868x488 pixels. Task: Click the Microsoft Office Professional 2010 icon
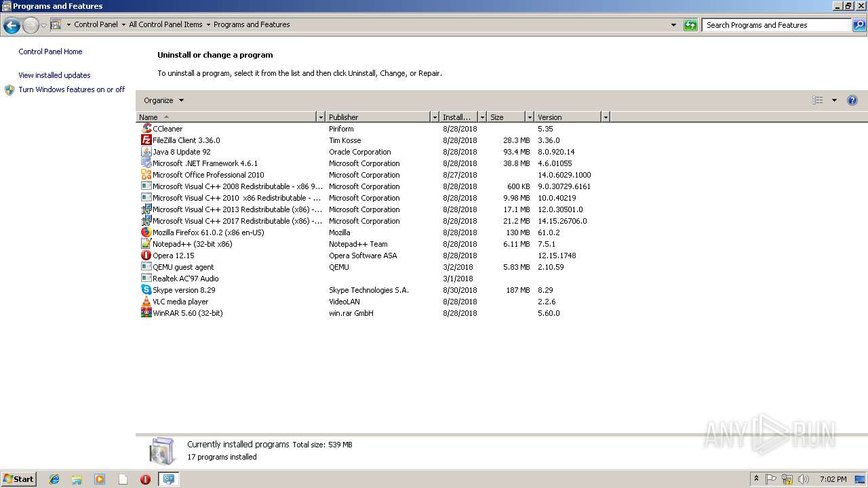[146, 175]
